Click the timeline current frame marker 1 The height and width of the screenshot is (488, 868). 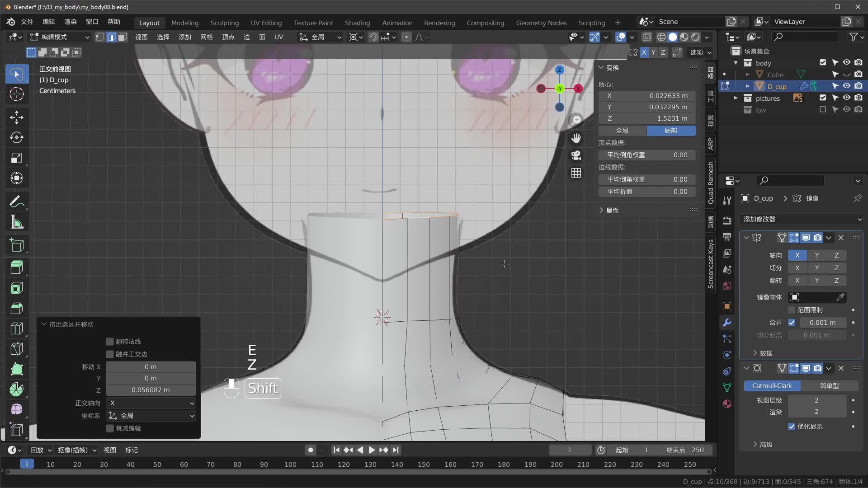click(x=27, y=464)
